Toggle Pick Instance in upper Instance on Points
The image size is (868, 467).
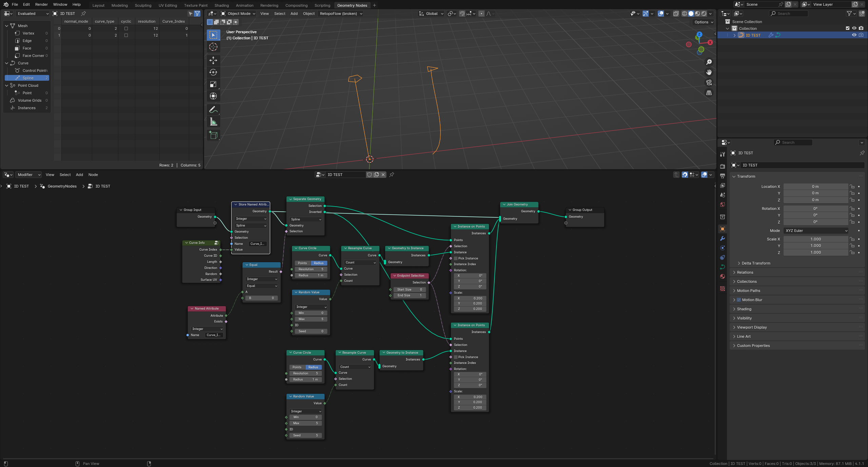click(456, 258)
